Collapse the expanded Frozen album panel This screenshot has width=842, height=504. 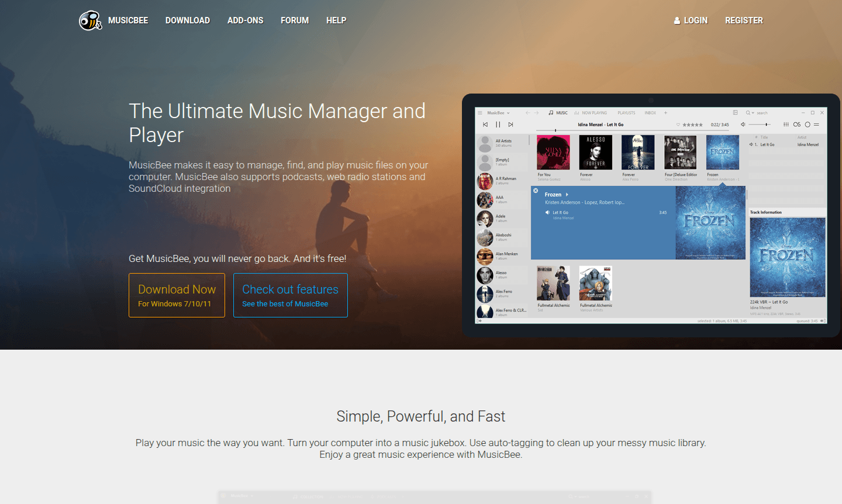pos(536,191)
